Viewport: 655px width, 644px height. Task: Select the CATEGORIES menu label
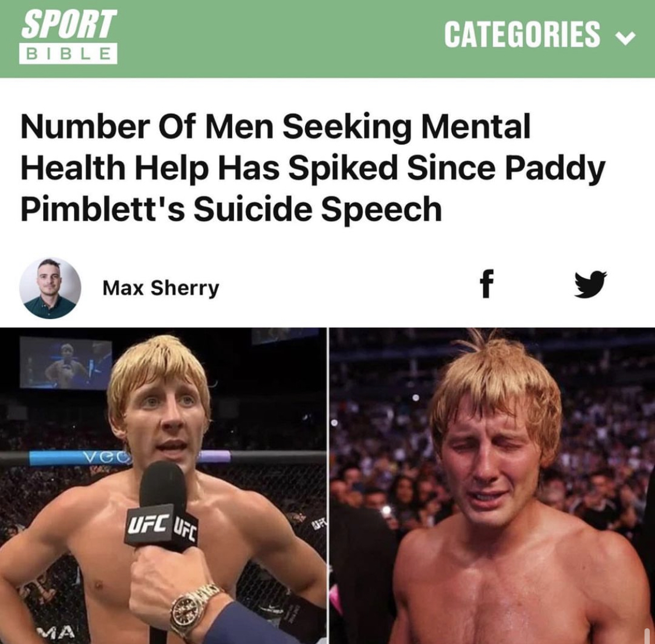(x=522, y=34)
